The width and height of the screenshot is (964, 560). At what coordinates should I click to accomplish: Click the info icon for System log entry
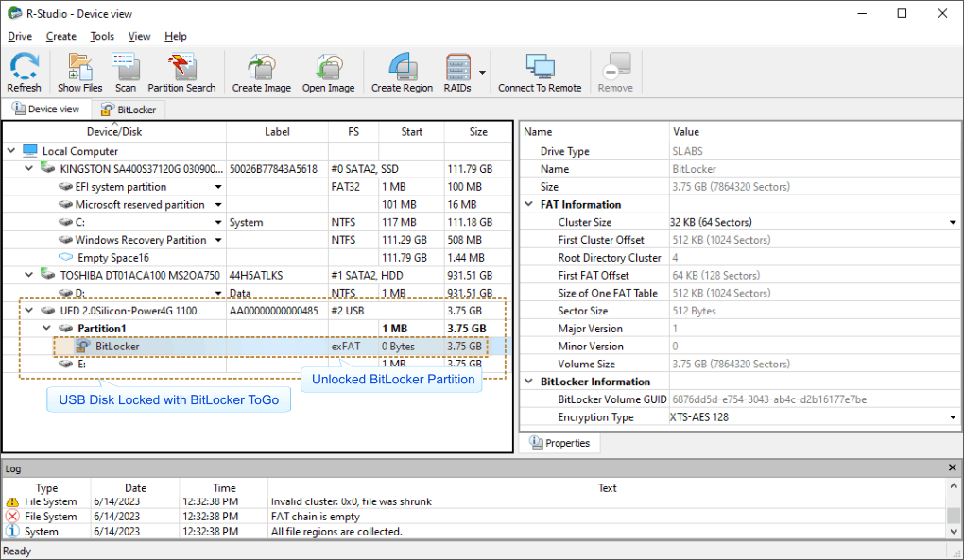click(12, 531)
